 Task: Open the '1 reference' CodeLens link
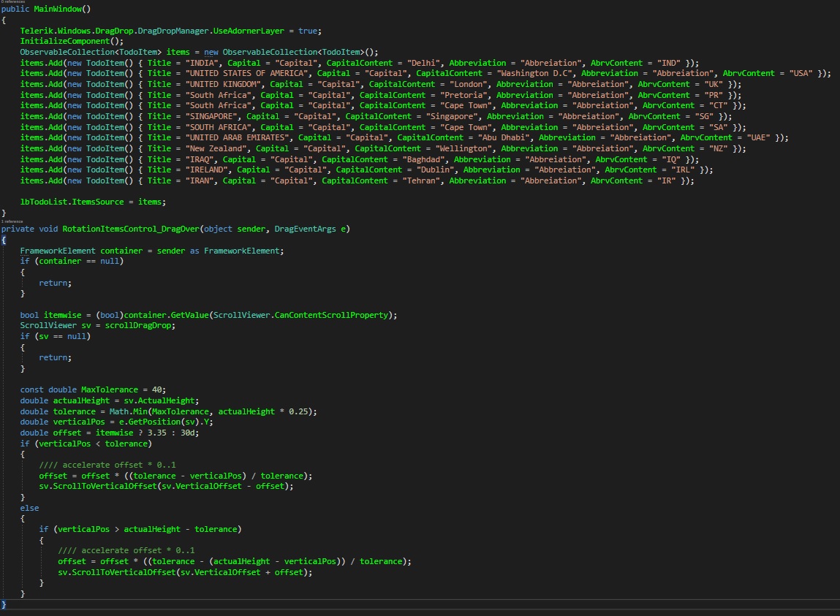[12, 220]
